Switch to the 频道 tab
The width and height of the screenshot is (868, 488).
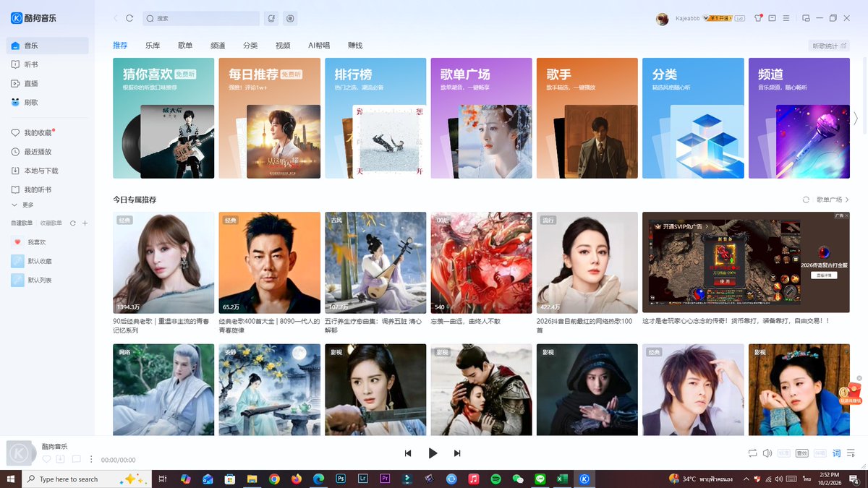coord(218,46)
